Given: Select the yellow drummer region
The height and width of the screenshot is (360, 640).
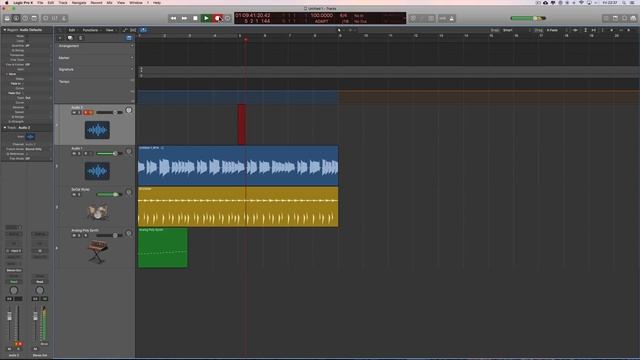Looking at the screenshot, I should pyautogui.click(x=238, y=207).
